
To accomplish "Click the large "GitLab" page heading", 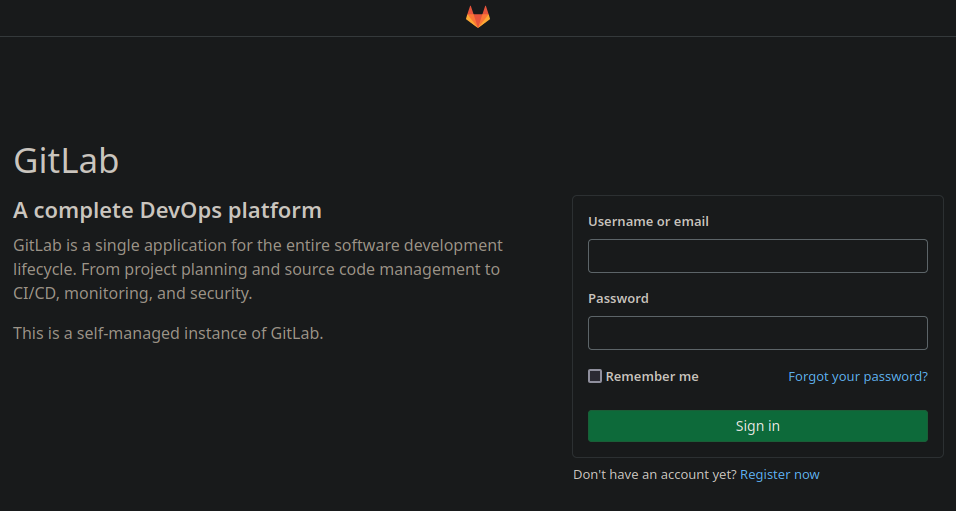I will point(66,161).
